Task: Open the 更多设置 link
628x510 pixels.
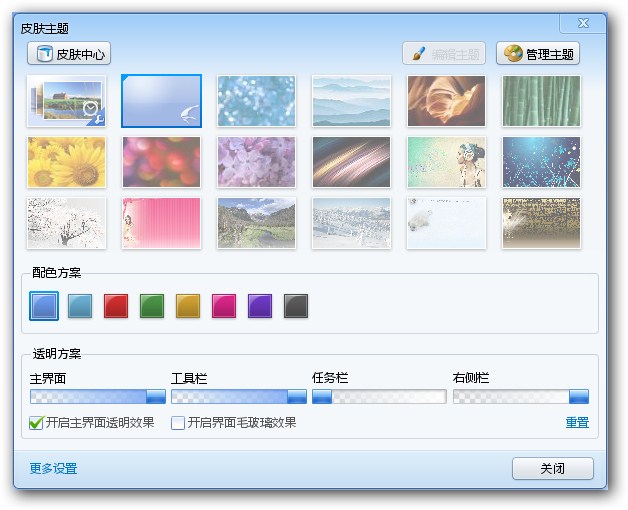Action: (x=53, y=468)
